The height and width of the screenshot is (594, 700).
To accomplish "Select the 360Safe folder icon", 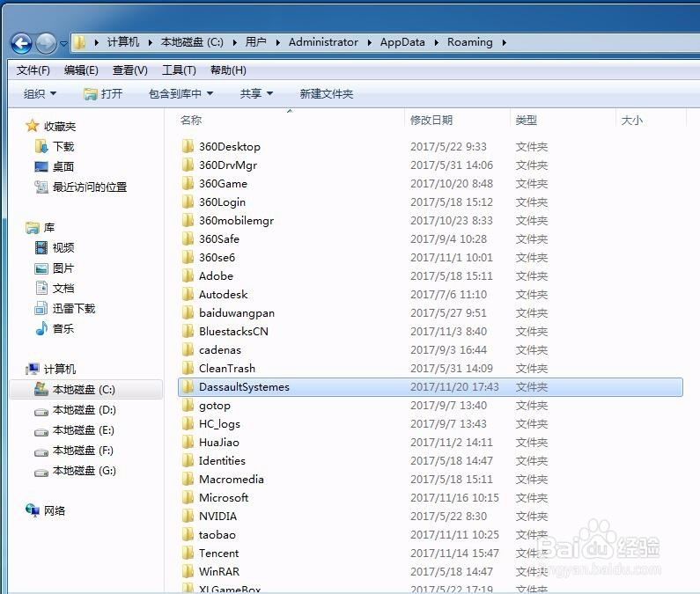I will [188, 238].
